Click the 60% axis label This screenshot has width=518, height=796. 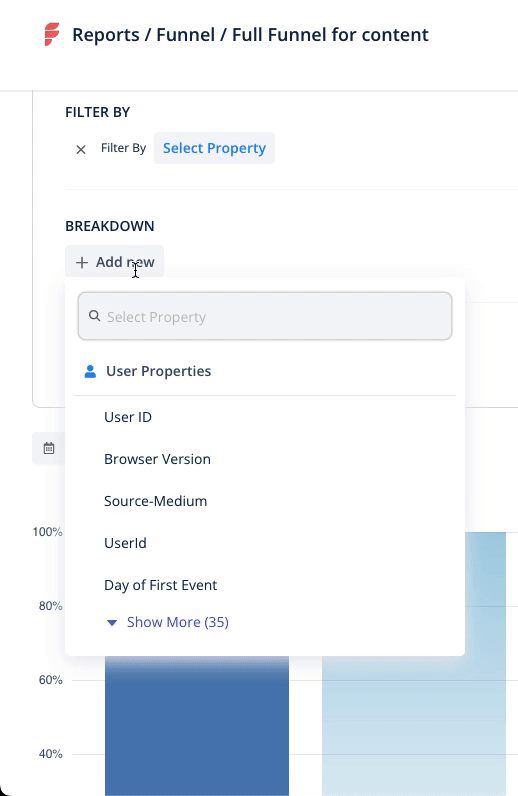click(50, 680)
